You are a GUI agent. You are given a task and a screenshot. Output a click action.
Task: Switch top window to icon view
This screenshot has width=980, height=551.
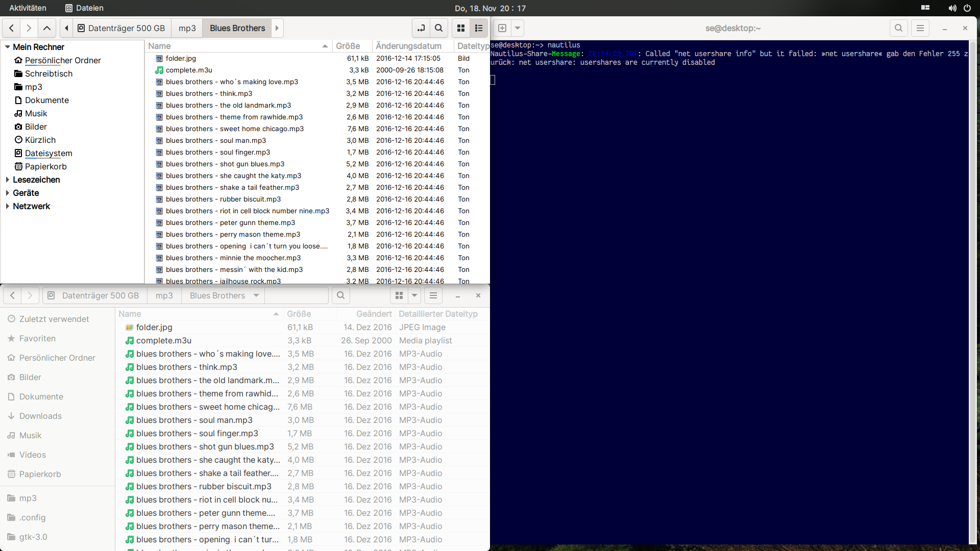click(x=461, y=28)
